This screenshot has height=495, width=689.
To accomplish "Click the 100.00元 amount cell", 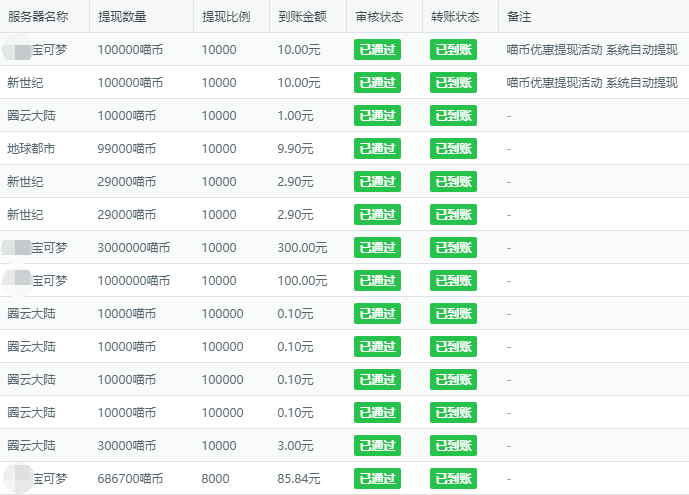I will 302,281.
